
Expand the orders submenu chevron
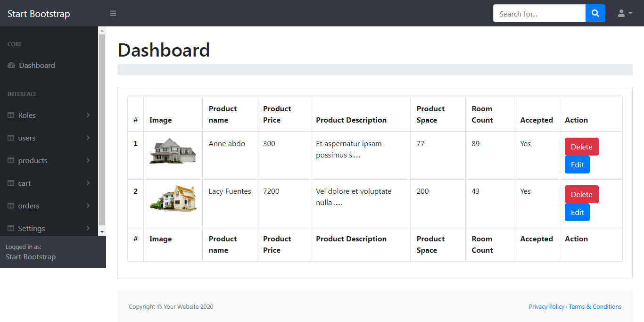click(x=88, y=206)
